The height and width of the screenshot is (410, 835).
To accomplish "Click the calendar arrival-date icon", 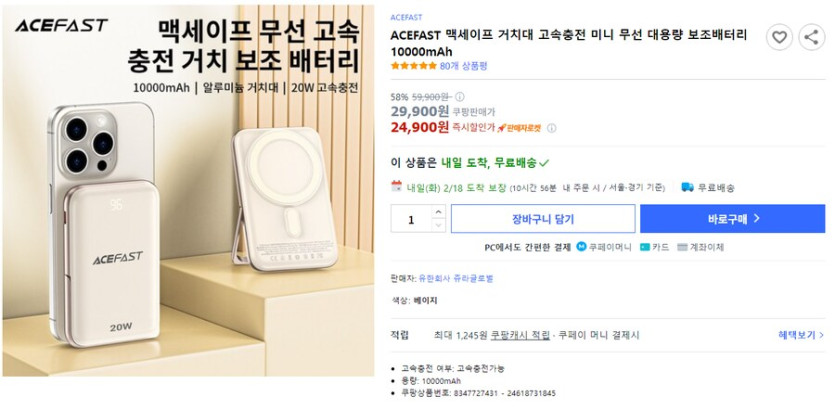I will click(x=396, y=186).
